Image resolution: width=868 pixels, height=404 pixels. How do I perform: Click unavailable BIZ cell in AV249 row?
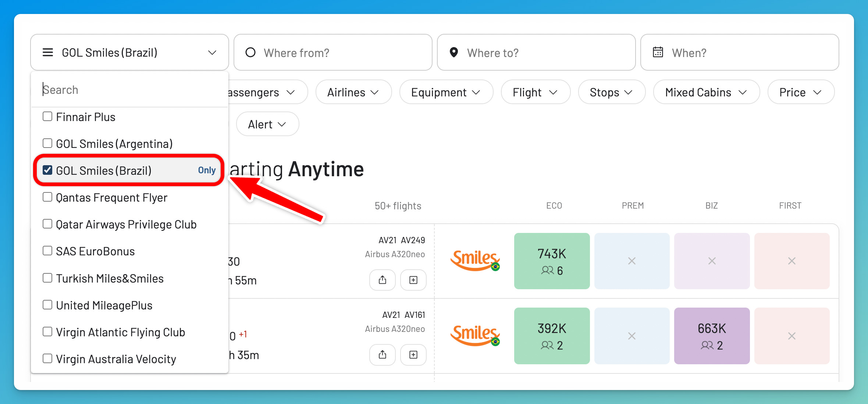(712, 261)
